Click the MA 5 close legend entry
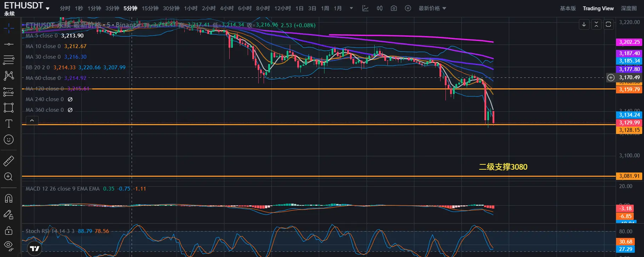644x257 pixels. pos(54,36)
